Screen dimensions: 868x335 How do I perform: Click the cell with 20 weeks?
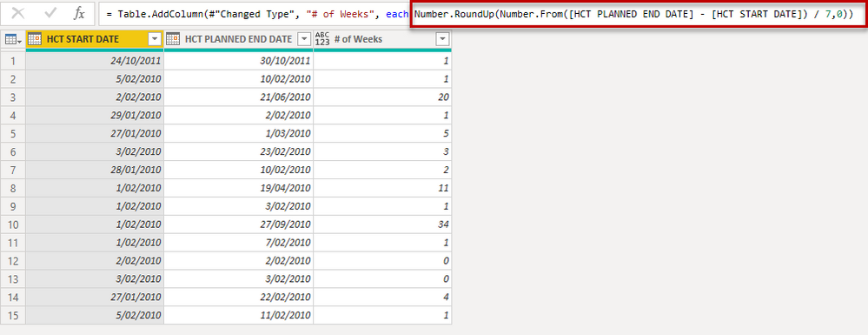[x=382, y=97]
